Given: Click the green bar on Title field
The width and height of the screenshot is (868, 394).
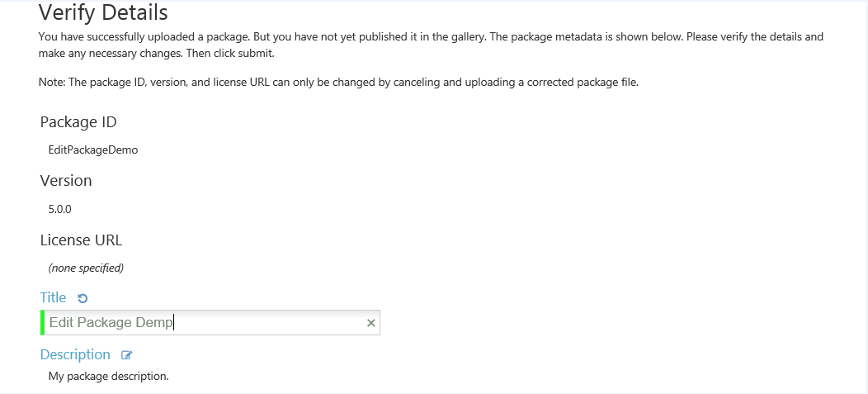Looking at the screenshot, I should click(42, 323).
